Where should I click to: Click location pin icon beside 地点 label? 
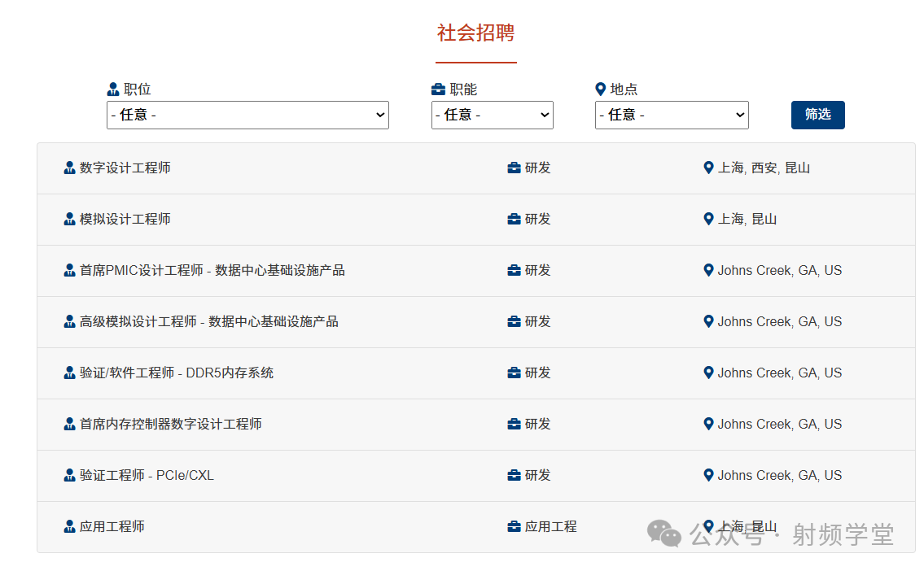601,89
